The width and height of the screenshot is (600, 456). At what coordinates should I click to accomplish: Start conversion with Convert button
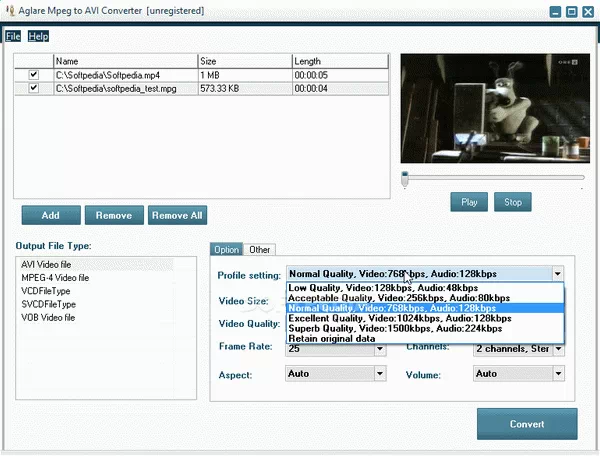[x=527, y=424]
